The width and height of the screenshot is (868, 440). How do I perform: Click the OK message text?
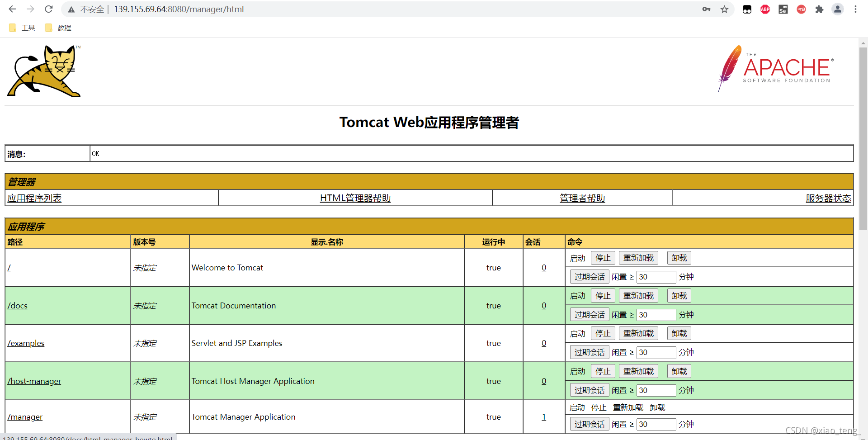point(95,154)
